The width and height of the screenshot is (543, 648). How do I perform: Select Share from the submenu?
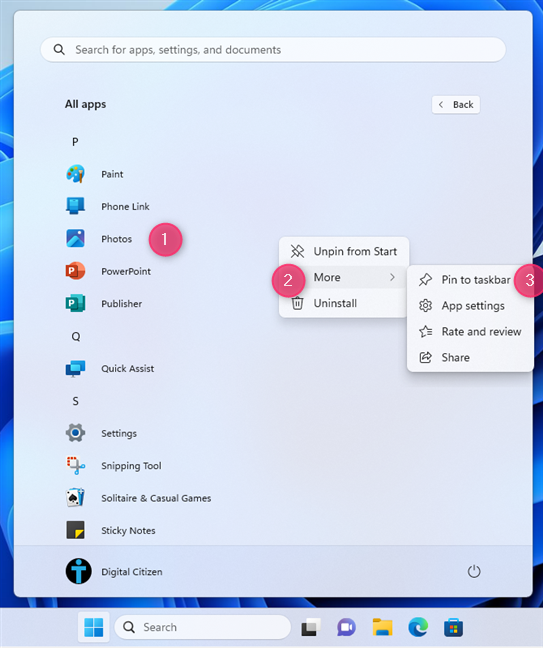point(470,357)
